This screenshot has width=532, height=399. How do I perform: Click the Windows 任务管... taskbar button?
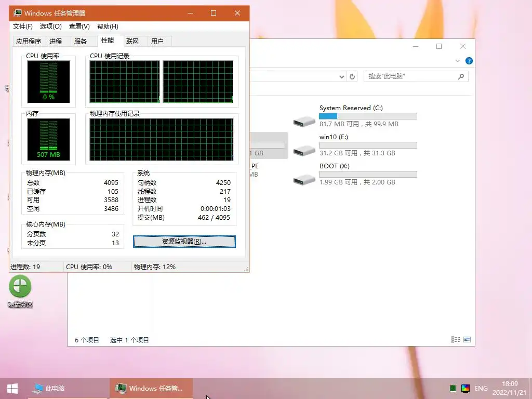[x=151, y=389]
